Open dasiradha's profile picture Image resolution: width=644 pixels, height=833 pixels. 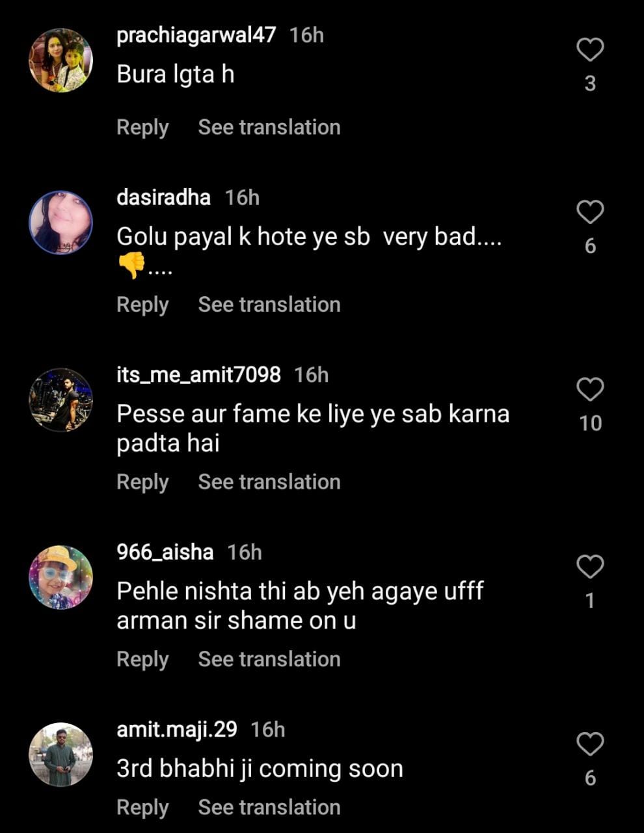coord(61,223)
